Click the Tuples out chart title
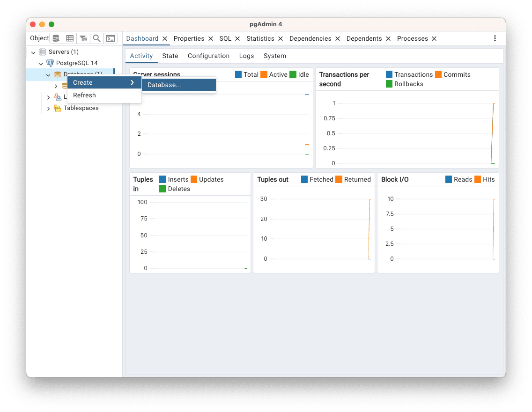Screen dimensions: 532x412 [273, 179]
